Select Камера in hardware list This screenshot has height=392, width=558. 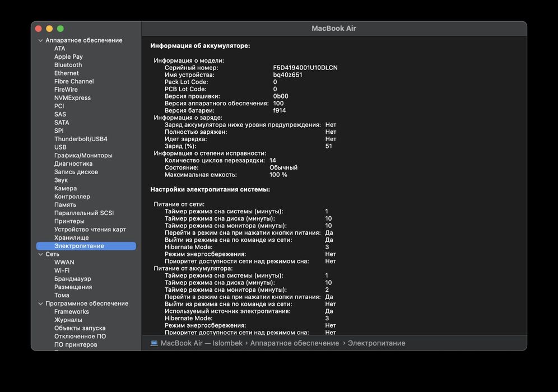66,188
